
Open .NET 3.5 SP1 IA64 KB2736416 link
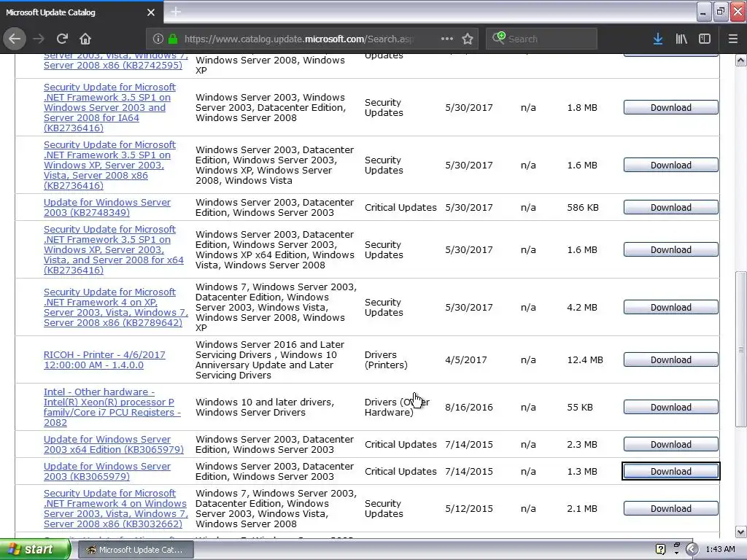(x=109, y=108)
